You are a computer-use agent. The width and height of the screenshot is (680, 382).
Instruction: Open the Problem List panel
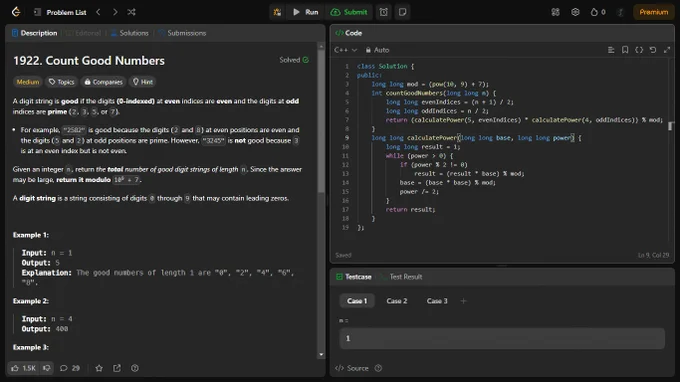pyautogui.click(x=60, y=12)
